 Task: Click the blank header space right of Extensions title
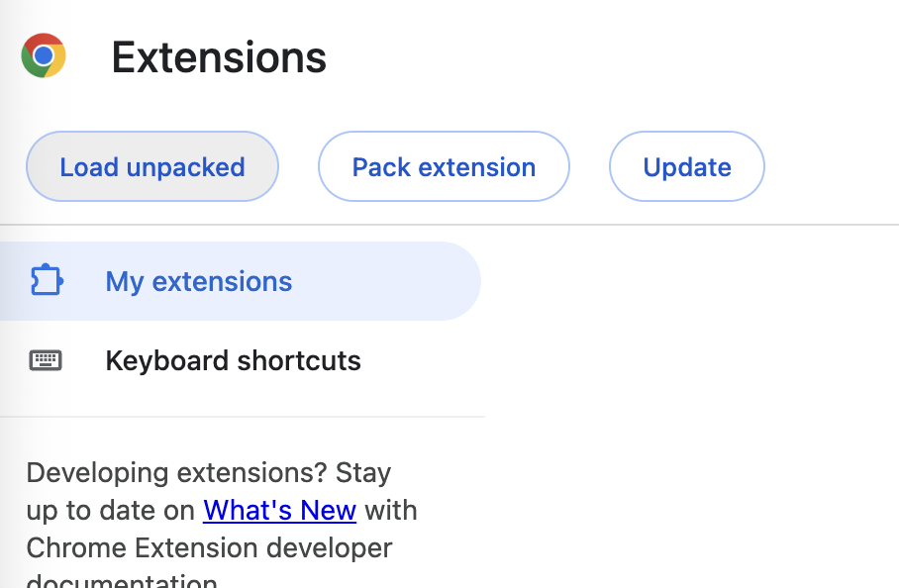(614, 57)
